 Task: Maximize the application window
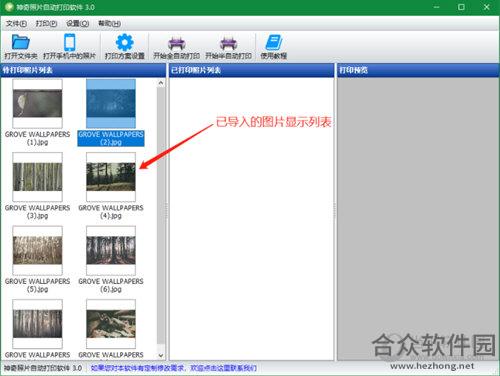[461, 7]
